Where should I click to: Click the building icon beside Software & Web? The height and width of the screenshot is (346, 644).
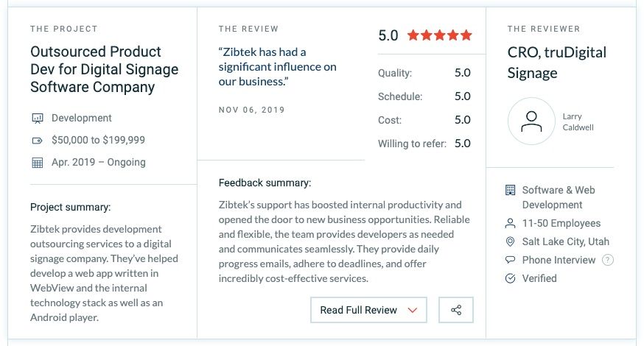[510, 190]
